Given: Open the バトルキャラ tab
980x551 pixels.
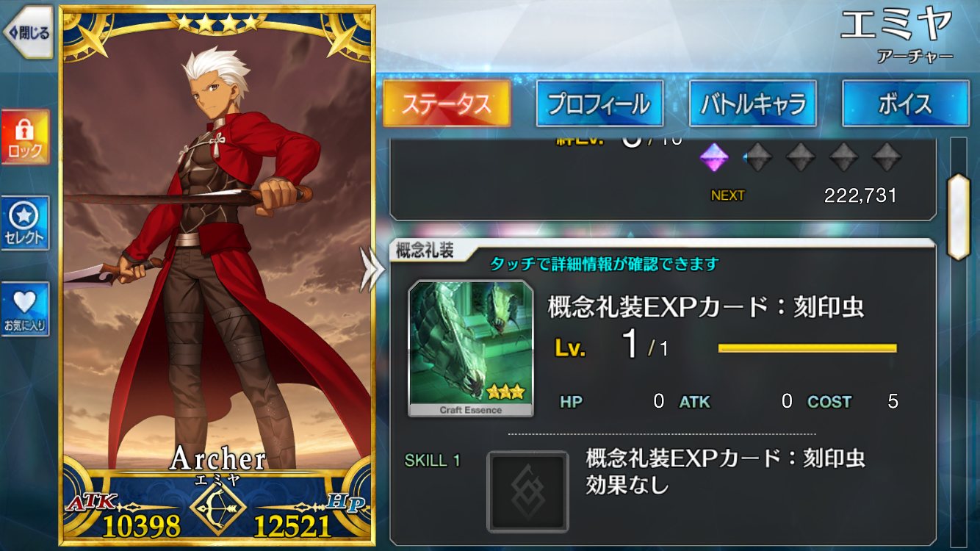Looking at the screenshot, I should [x=752, y=104].
